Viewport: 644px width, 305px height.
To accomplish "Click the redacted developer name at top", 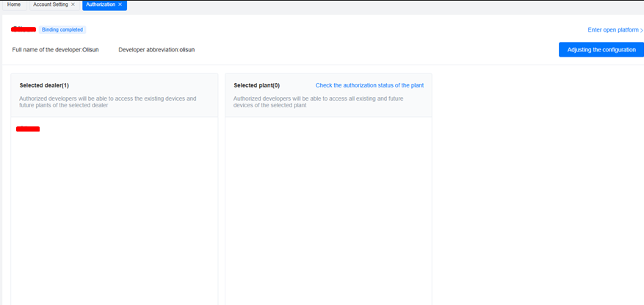I will click(24, 29).
